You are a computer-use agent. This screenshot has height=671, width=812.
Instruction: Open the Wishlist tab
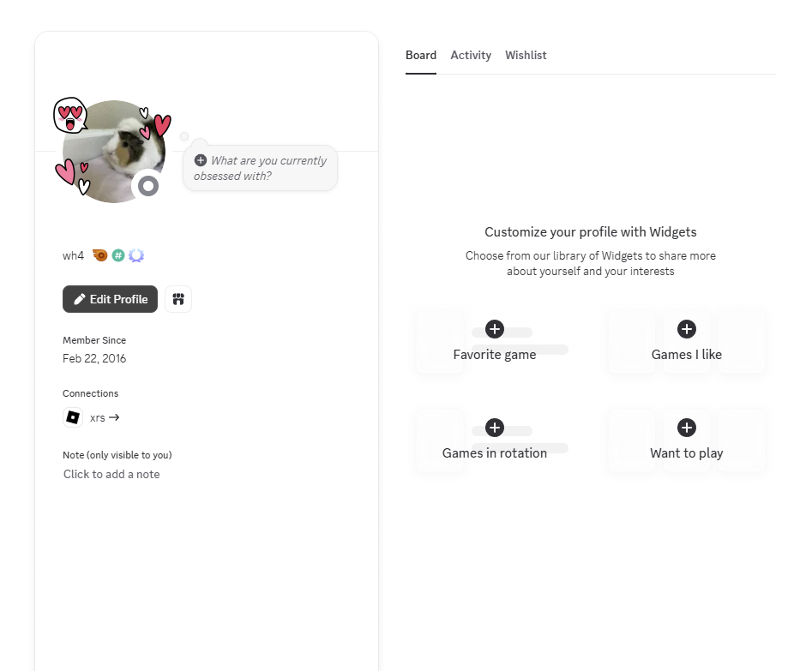point(526,55)
